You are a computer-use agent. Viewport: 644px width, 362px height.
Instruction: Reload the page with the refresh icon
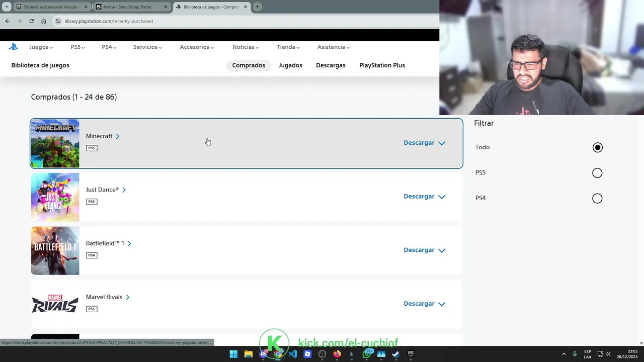(x=31, y=21)
